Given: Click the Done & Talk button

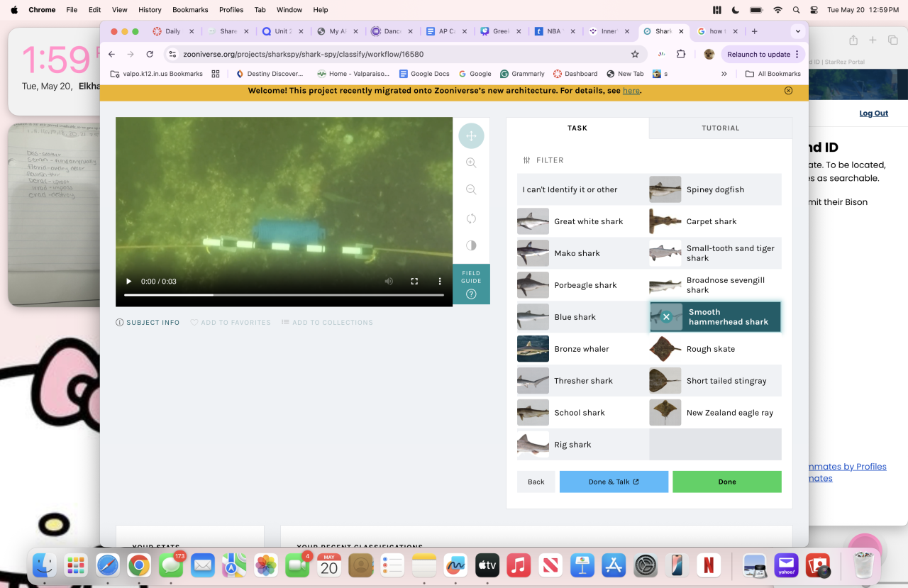Looking at the screenshot, I should (x=614, y=482).
